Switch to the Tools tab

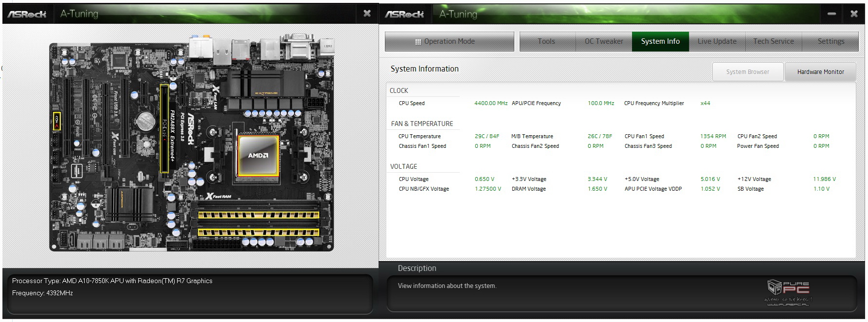[547, 41]
